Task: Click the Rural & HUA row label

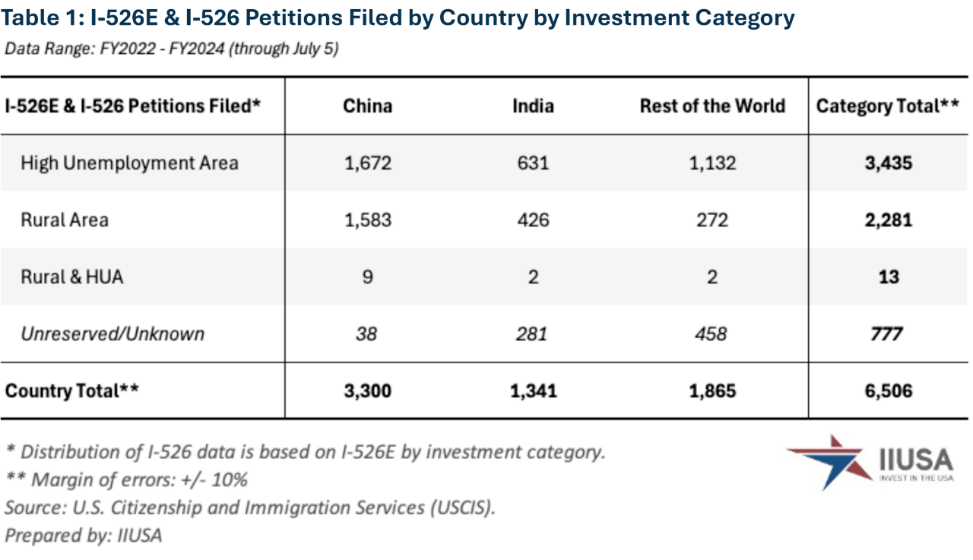Action: tap(72, 277)
